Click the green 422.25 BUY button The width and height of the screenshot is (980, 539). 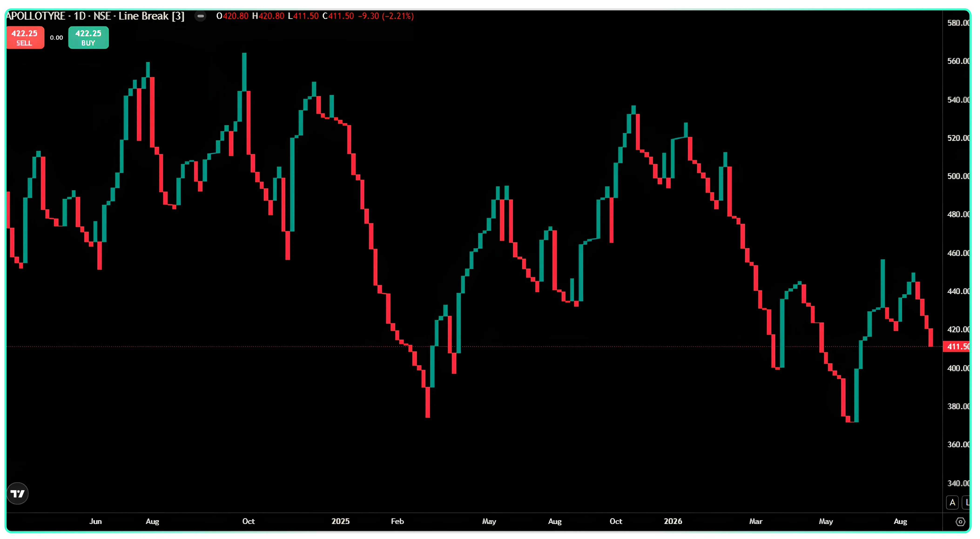pyautogui.click(x=88, y=38)
